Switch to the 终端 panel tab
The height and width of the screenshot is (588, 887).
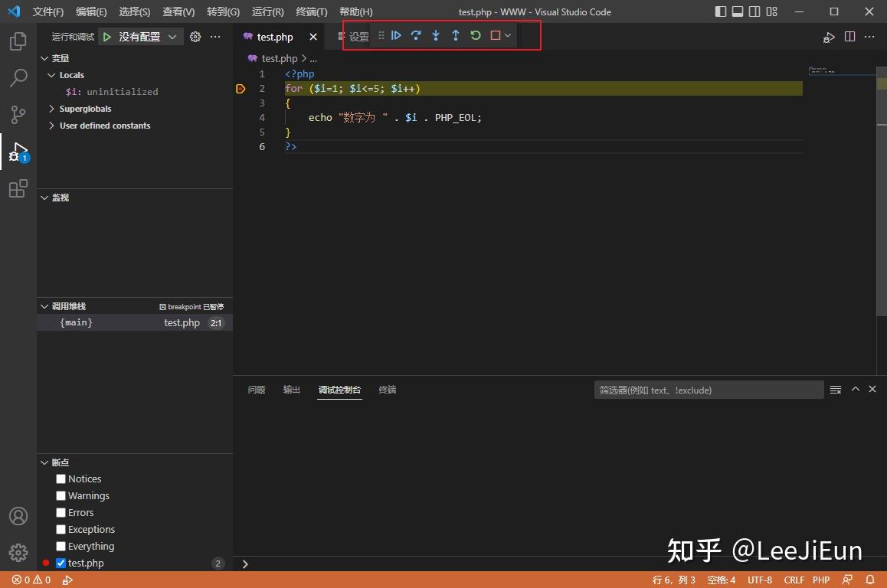(387, 390)
